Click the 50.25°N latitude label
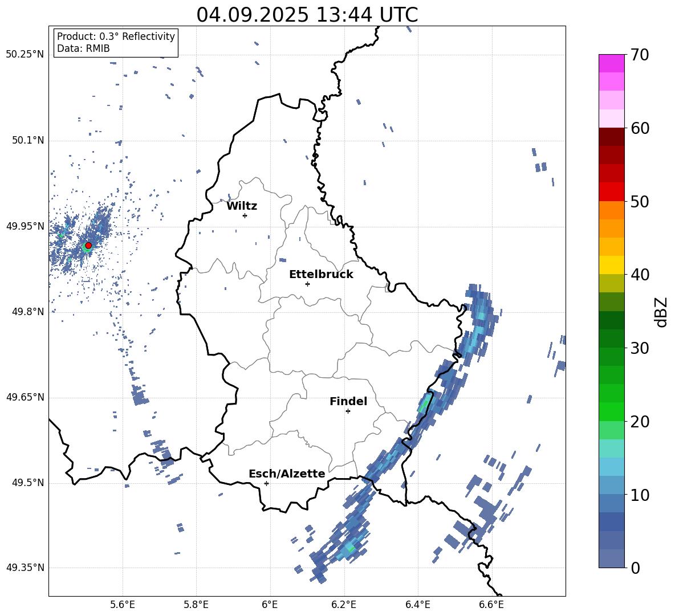675x616 pixels. coord(25,55)
